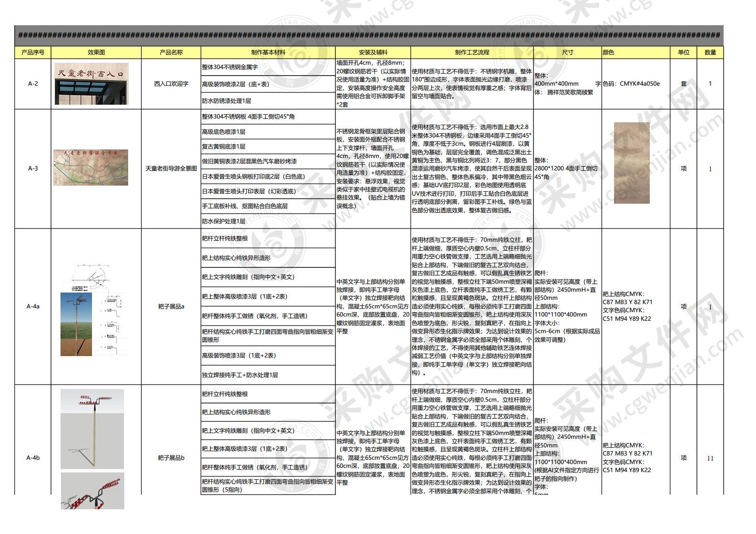Viewport: 756px width, 534px height.
Task: Click 手工底板补线、抠图粘合白色底层 cell
Action: click(x=268, y=206)
